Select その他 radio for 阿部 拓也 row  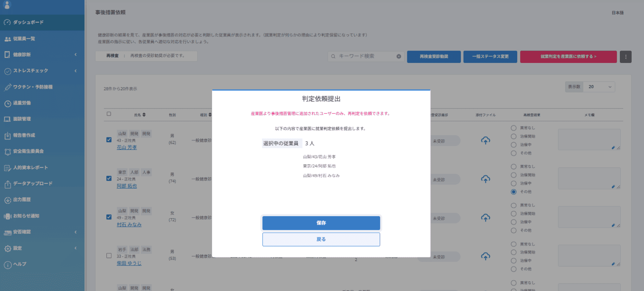tap(514, 192)
